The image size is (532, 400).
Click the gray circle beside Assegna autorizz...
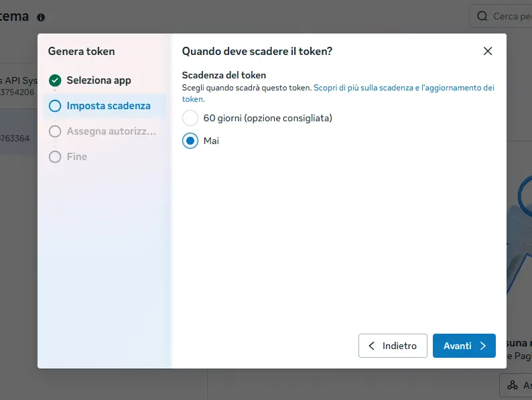[55, 131]
